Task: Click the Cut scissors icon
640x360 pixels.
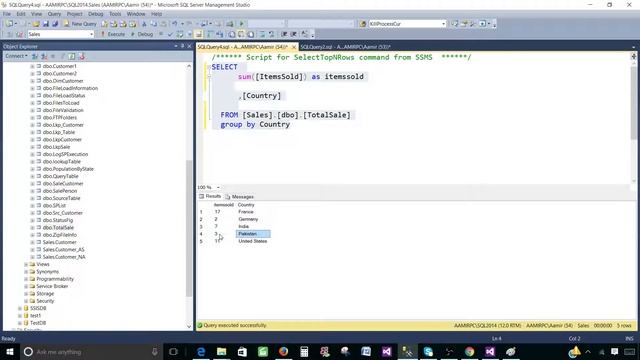Action: coord(144,24)
